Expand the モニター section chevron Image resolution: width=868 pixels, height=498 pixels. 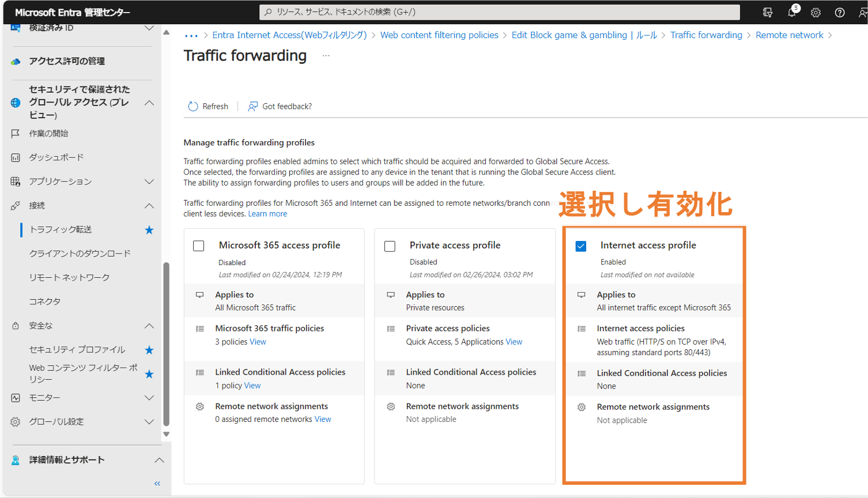149,398
